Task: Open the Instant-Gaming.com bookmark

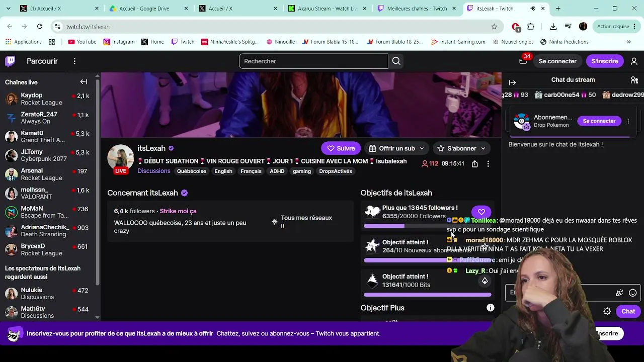Action: 458,42
